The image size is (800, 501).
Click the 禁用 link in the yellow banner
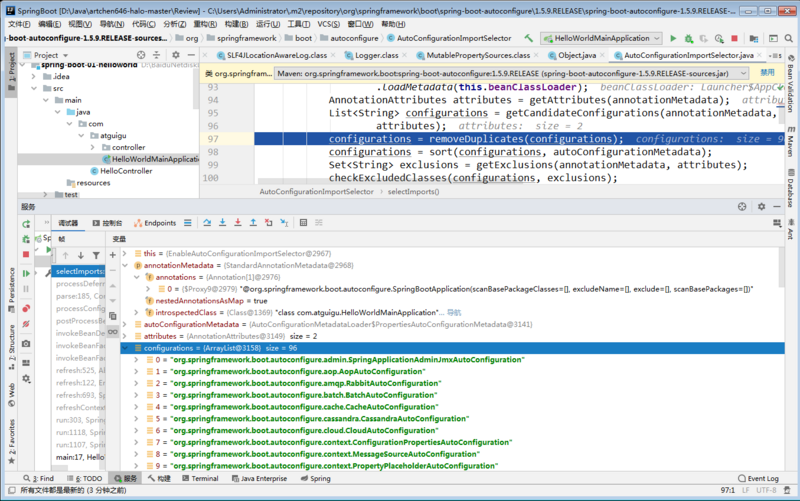[767, 73]
